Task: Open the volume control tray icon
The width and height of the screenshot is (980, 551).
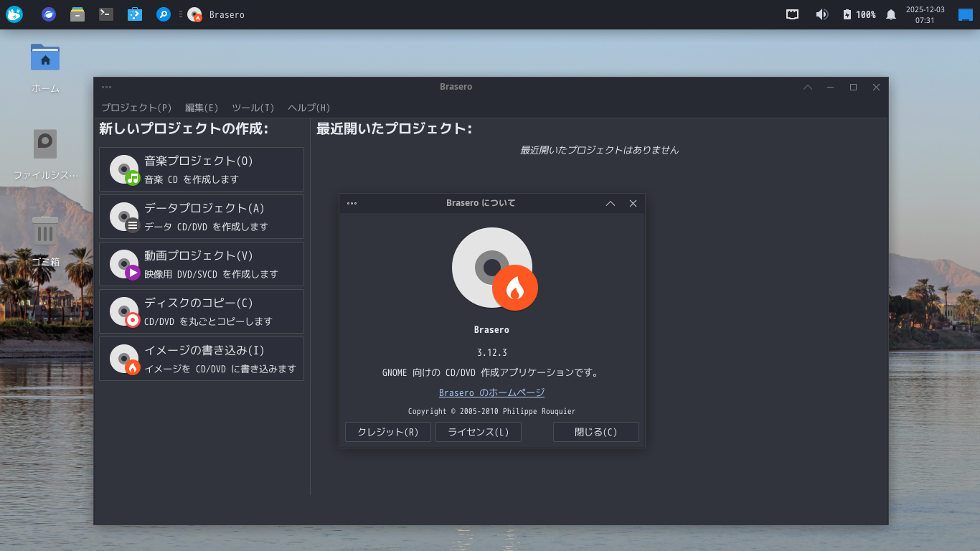Action: [822, 14]
